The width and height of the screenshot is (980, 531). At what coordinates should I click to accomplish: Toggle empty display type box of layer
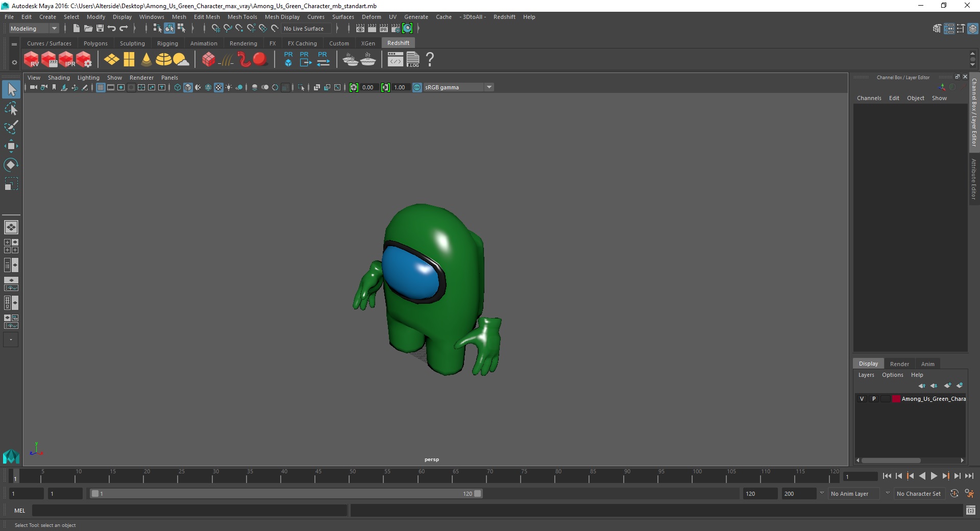[x=886, y=399]
